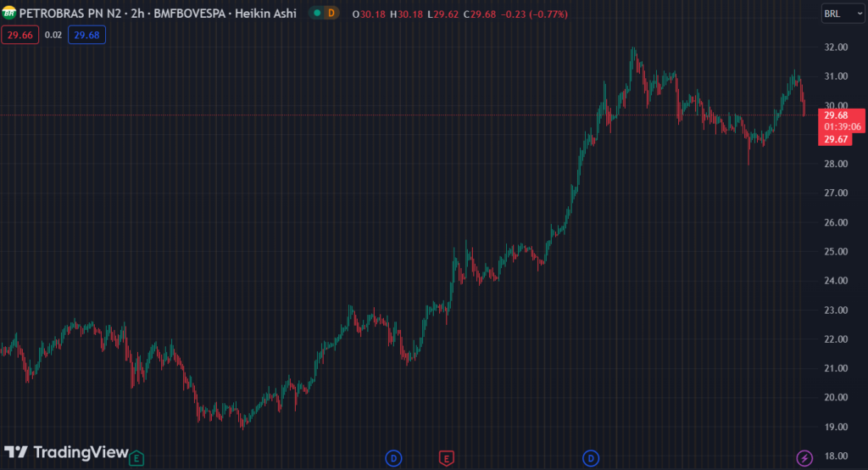This screenshot has width=868, height=470.
Task: Open the blue D dividend marker beside red E
Action: point(393,458)
